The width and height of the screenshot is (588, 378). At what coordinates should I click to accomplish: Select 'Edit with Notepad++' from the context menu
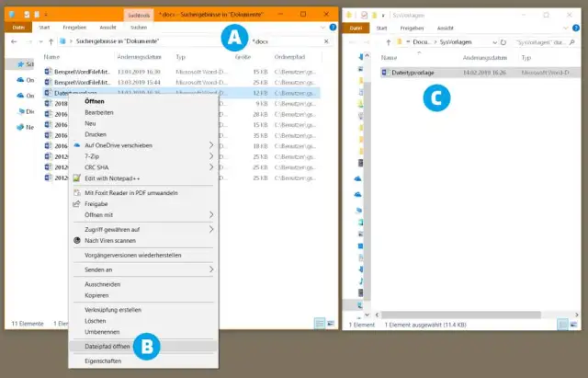111,178
